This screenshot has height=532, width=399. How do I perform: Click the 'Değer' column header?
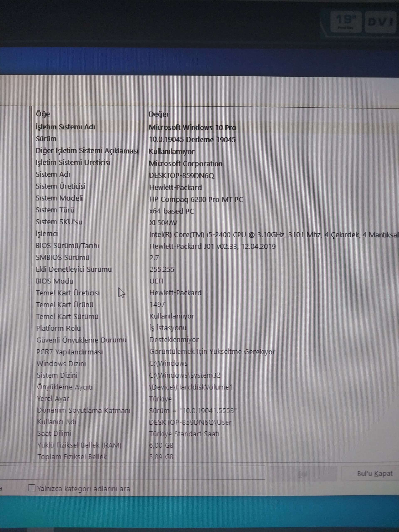coord(159,114)
